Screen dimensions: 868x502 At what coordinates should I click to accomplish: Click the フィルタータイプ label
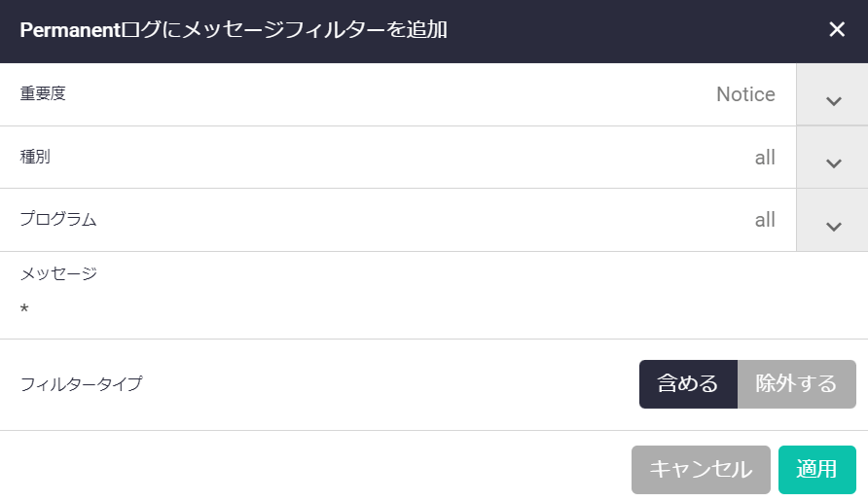(81, 384)
